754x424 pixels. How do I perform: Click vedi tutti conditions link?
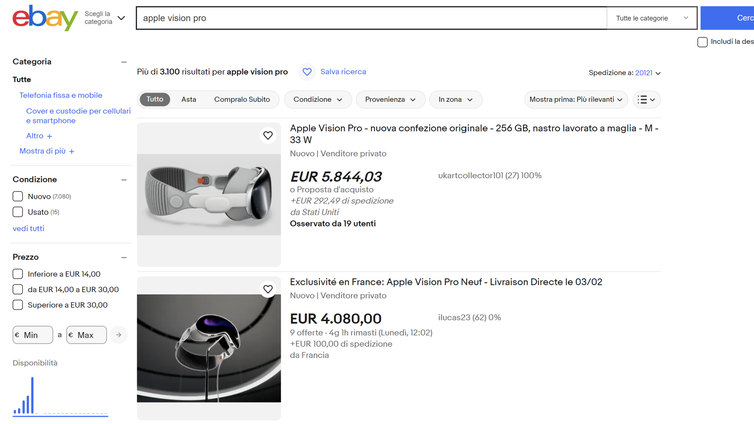coord(28,229)
